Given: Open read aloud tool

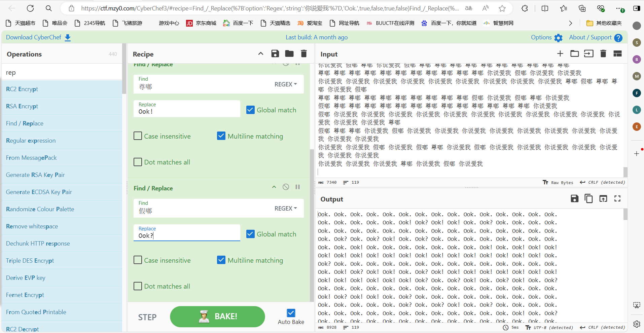Looking at the screenshot, I should click(x=485, y=8).
